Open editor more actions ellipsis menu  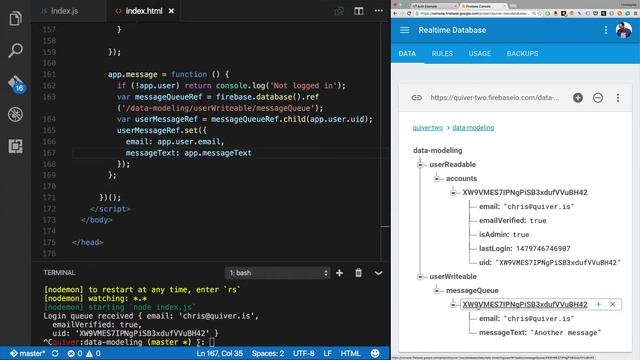pos(379,11)
